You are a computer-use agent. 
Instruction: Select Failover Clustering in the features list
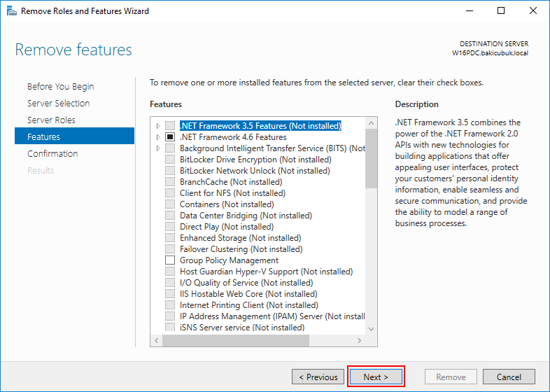[x=241, y=249]
